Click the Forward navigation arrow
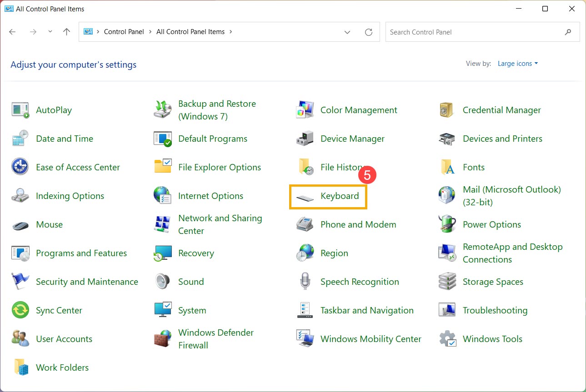The height and width of the screenshot is (392, 586). pos(33,32)
